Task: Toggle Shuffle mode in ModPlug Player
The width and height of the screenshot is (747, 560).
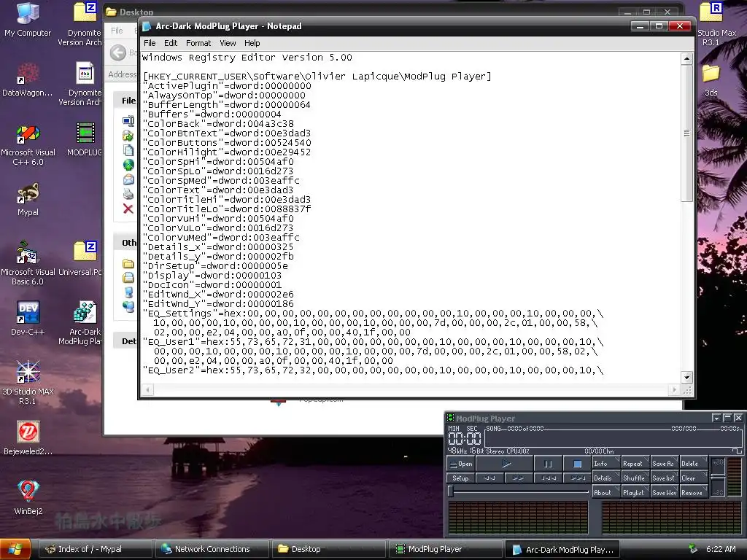Action: [635, 478]
